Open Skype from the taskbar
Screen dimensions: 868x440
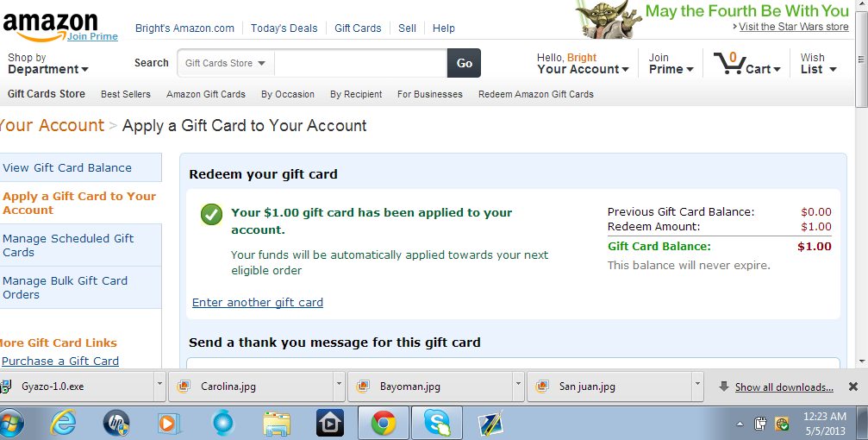437,424
